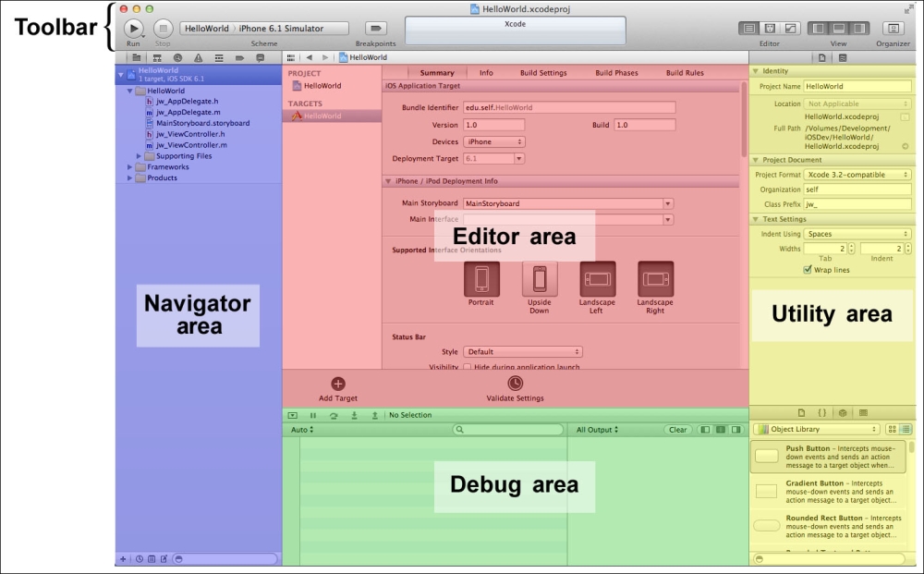Open the scheme selector HelloWorld iPhone 6.1 Simulator

[x=264, y=29]
